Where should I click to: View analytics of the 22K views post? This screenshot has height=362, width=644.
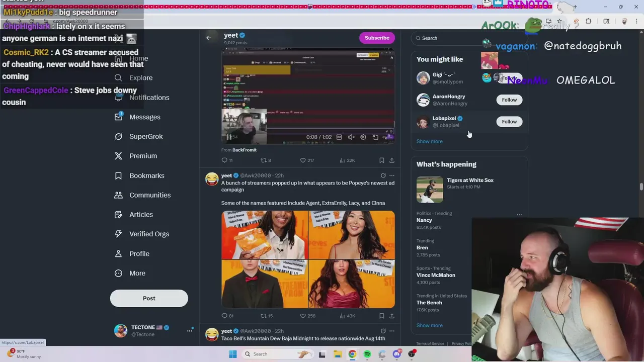click(x=347, y=160)
